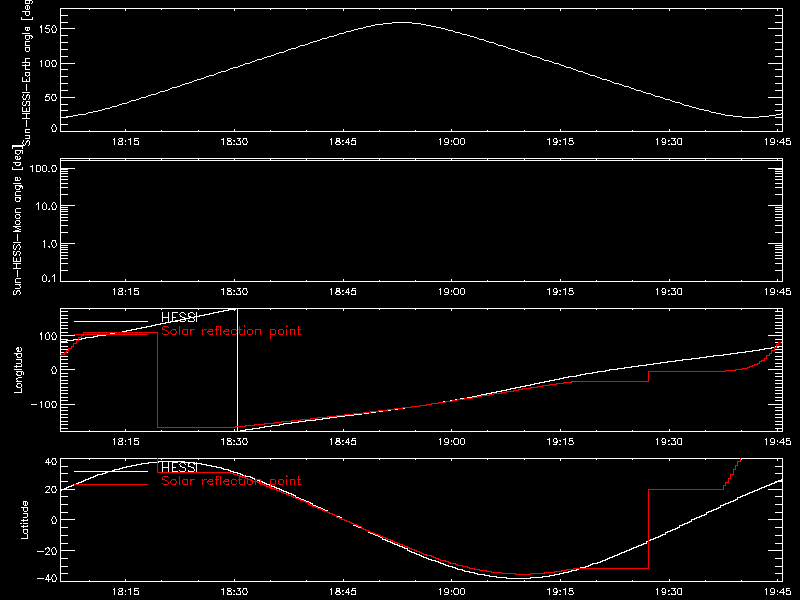The width and height of the screenshot is (800, 600).
Task: Select the white "HESSI" legend label in Longitude plot
Action: pyautogui.click(x=179, y=317)
